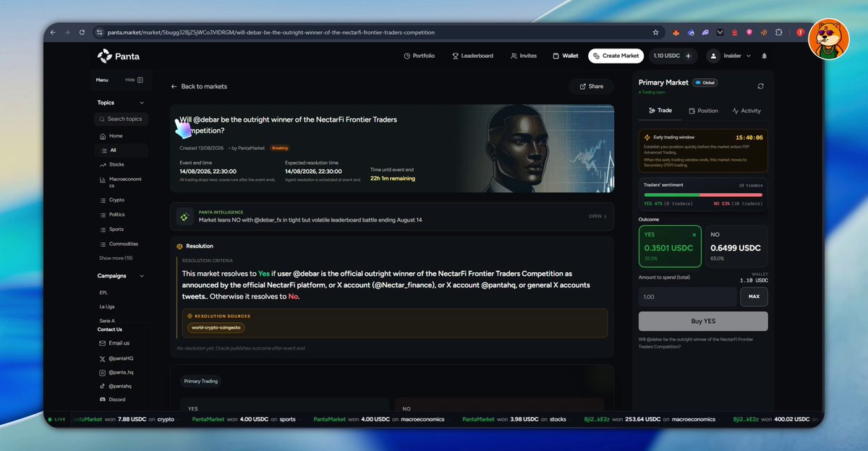Viewport: 868px width, 451px height.
Task: Open the La Liga campaign
Action: tap(107, 307)
